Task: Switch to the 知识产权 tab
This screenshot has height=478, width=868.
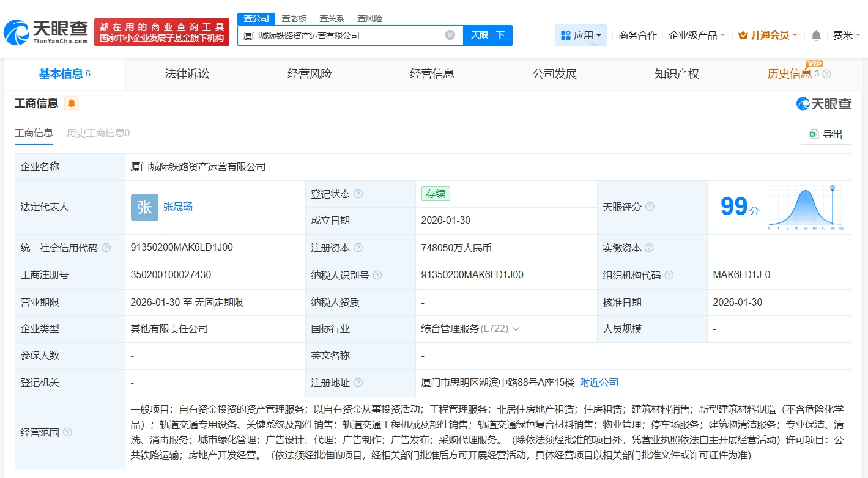Action: [677, 74]
